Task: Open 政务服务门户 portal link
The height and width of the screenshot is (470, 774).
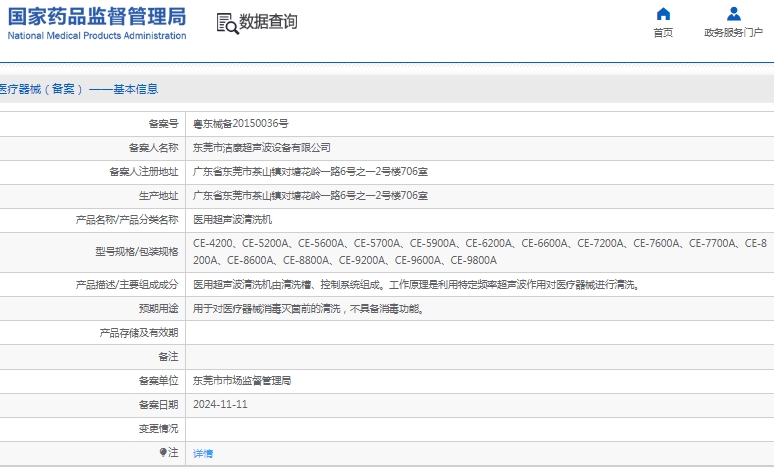Action: point(734,33)
